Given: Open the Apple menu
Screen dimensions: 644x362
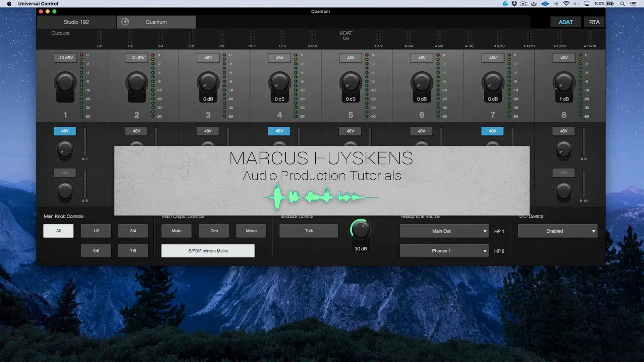Looking at the screenshot, I should (x=9, y=4).
